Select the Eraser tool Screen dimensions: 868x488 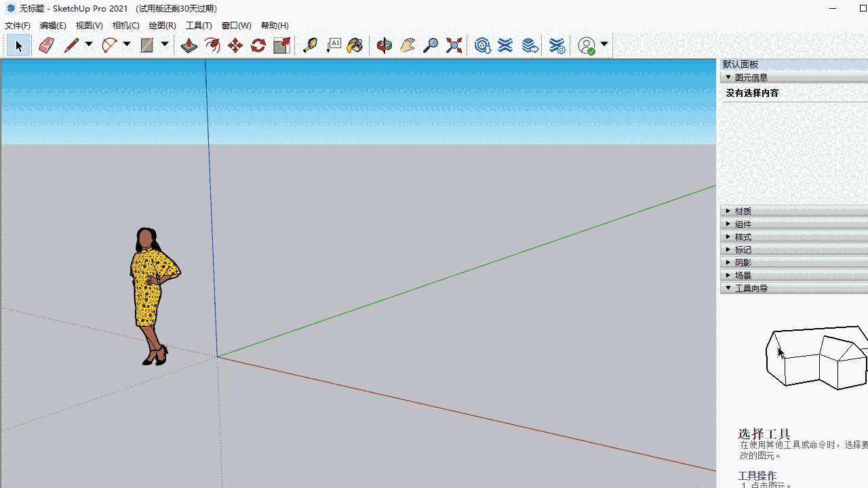coord(46,45)
